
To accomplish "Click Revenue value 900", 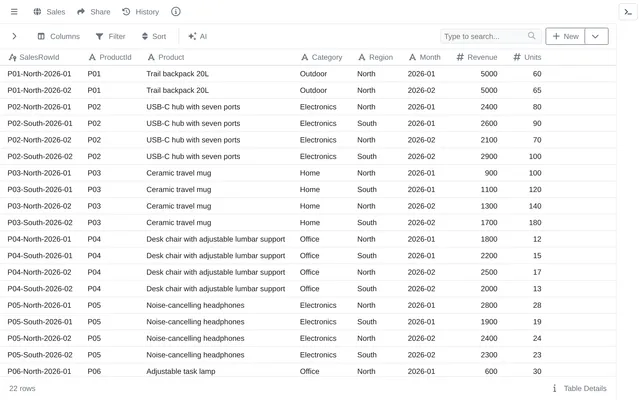I will [491, 173].
